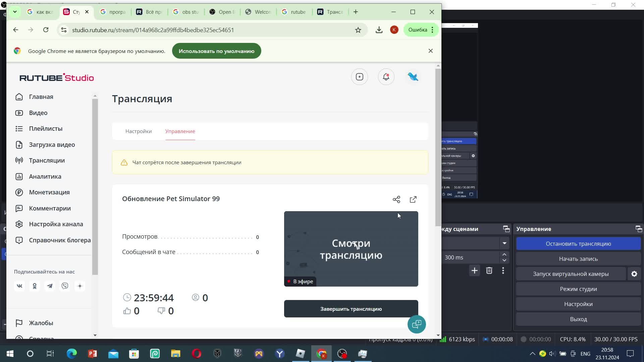The height and width of the screenshot is (362, 644).
Task: Open the Главная sidebar item
Action: click(x=34, y=97)
